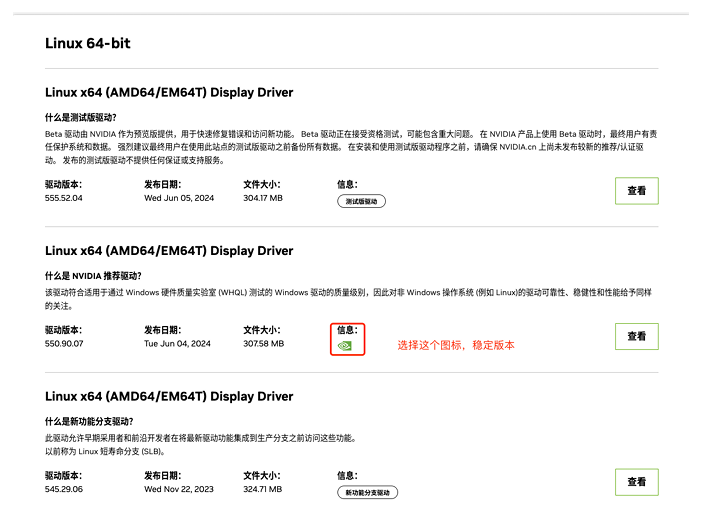This screenshot has width=708, height=513.
Task: Select the Linux 64-bit heading
Action: pos(88,43)
